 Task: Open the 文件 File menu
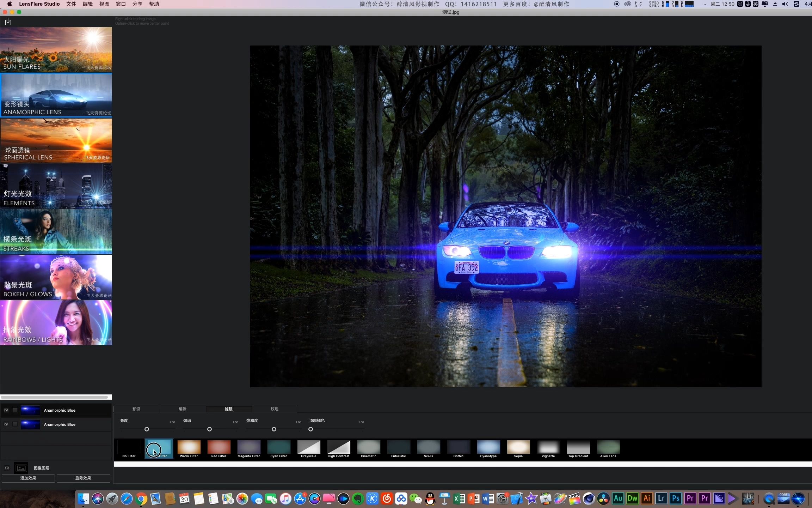(71, 4)
